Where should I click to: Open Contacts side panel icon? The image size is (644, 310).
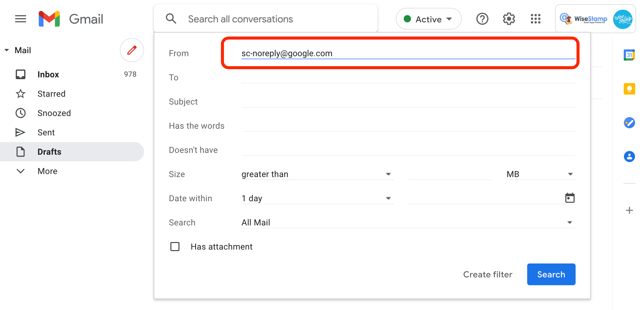(x=629, y=157)
